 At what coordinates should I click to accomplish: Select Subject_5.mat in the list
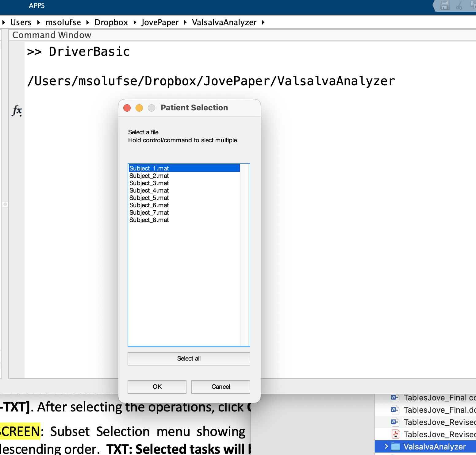[x=184, y=198]
